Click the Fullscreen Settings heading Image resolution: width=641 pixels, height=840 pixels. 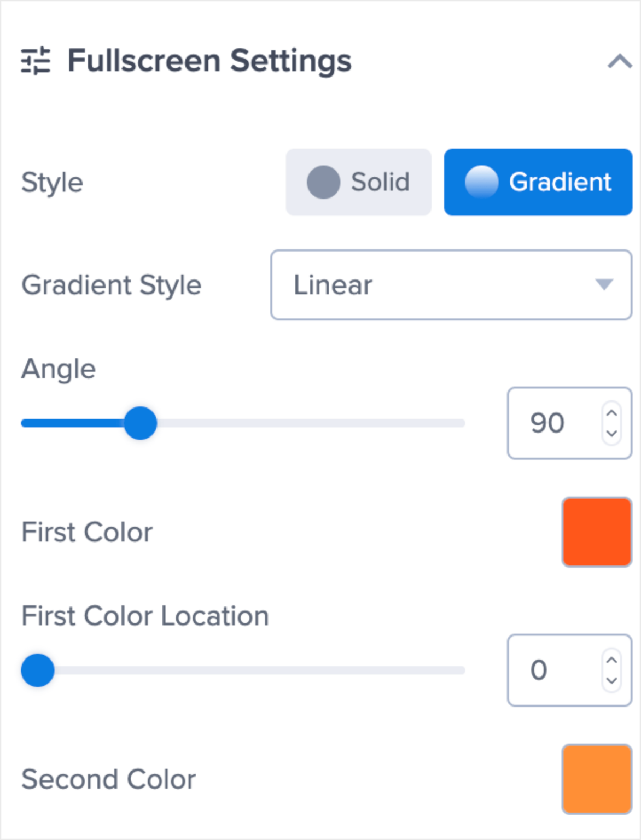[x=209, y=61]
